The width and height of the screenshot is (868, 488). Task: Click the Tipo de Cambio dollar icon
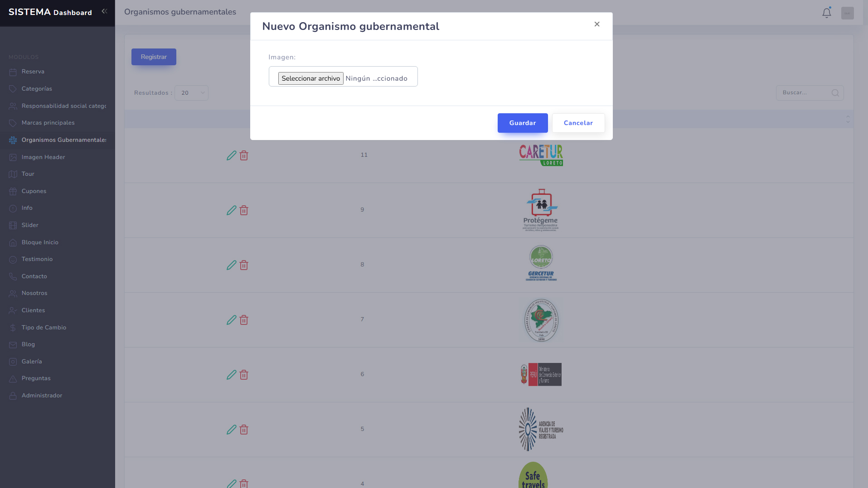pyautogui.click(x=13, y=328)
